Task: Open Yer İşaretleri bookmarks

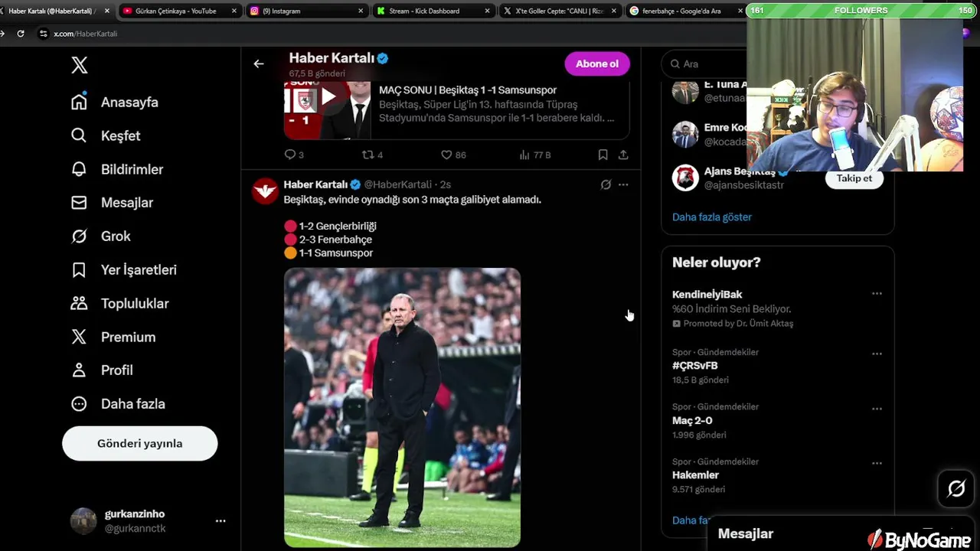Action: (123, 269)
